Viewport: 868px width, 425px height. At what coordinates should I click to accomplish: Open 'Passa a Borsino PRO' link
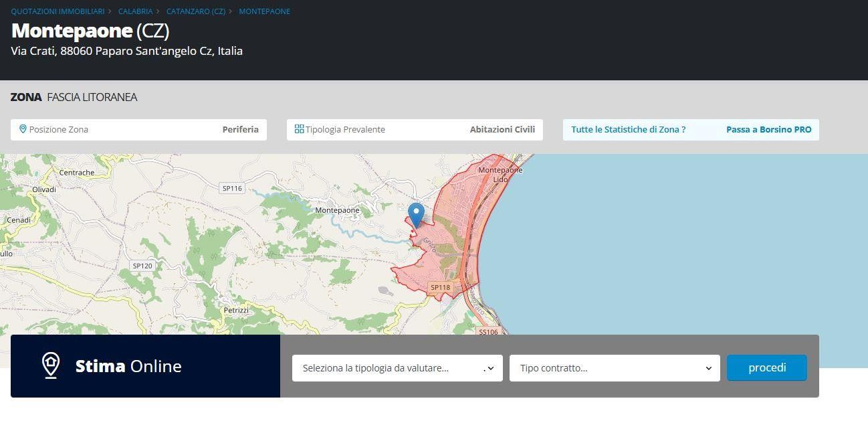point(768,130)
